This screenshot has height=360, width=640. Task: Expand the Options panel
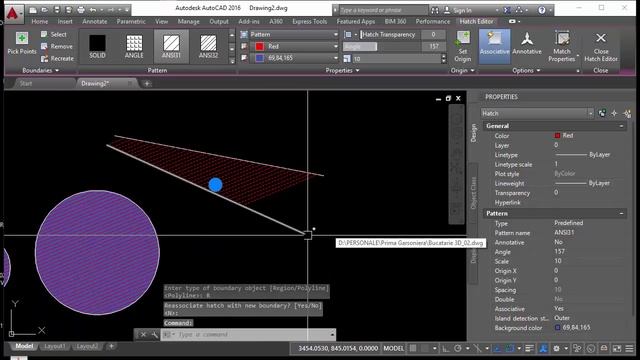pos(526,71)
